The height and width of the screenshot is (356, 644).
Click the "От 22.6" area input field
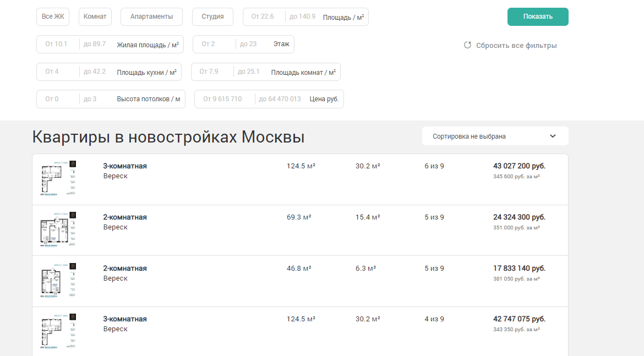click(x=263, y=17)
